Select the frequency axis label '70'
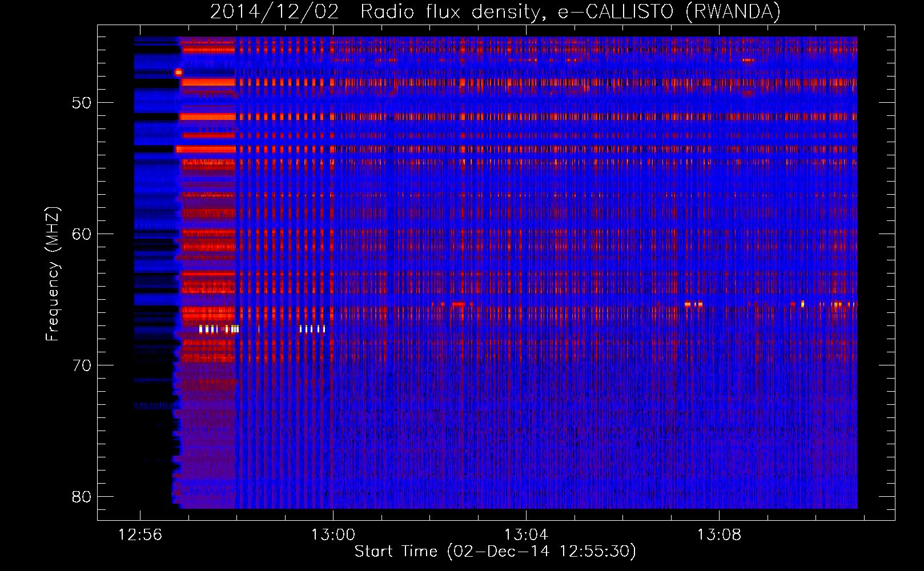924x571 pixels. pyautogui.click(x=82, y=365)
